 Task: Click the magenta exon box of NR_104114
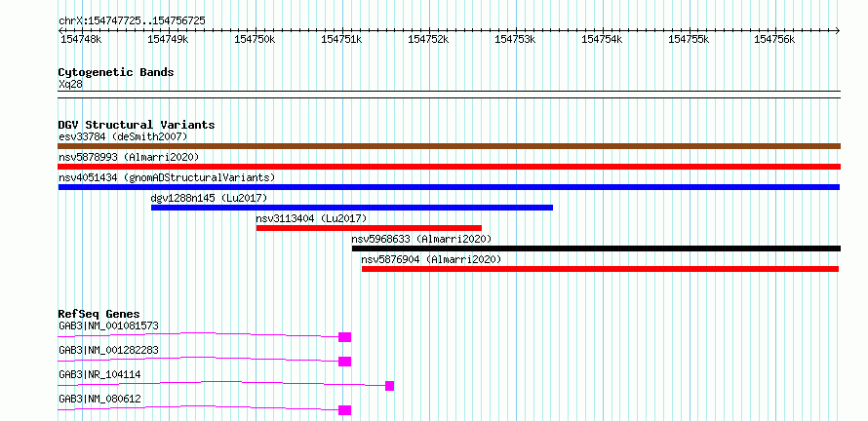[390, 386]
